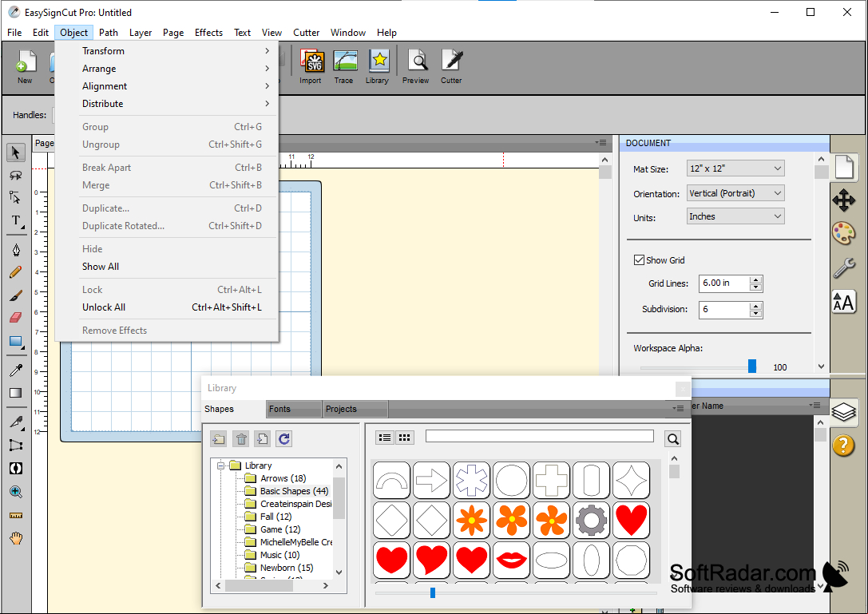
Task: Select the Rectangle shape tool
Action: coord(16,342)
